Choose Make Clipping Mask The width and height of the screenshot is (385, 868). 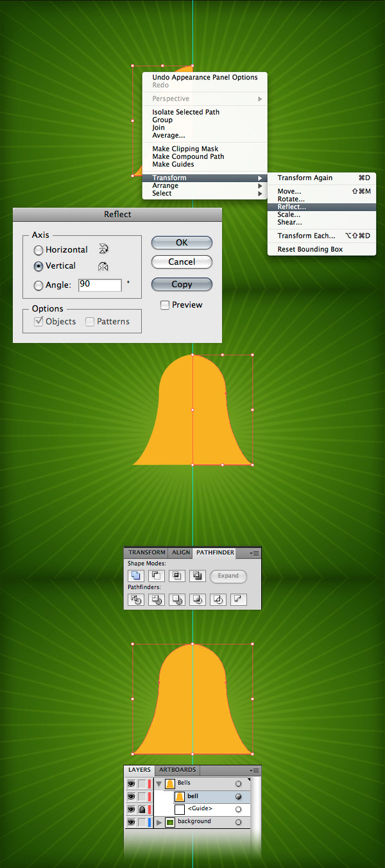(204, 149)
